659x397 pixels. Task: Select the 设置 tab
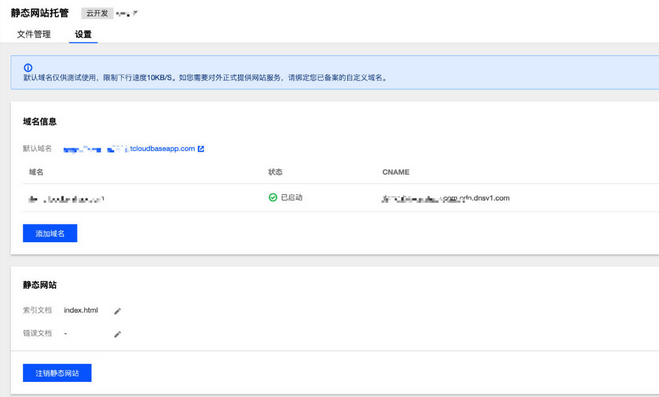pos(83,34)
